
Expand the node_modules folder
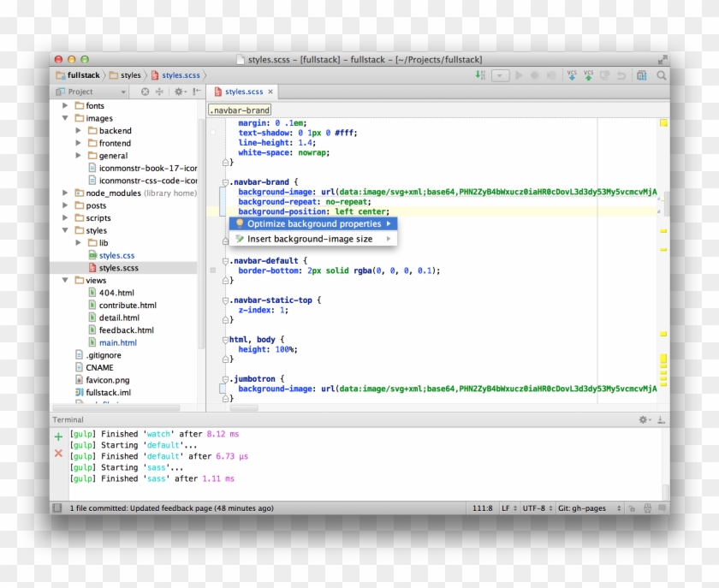(65, 193)
